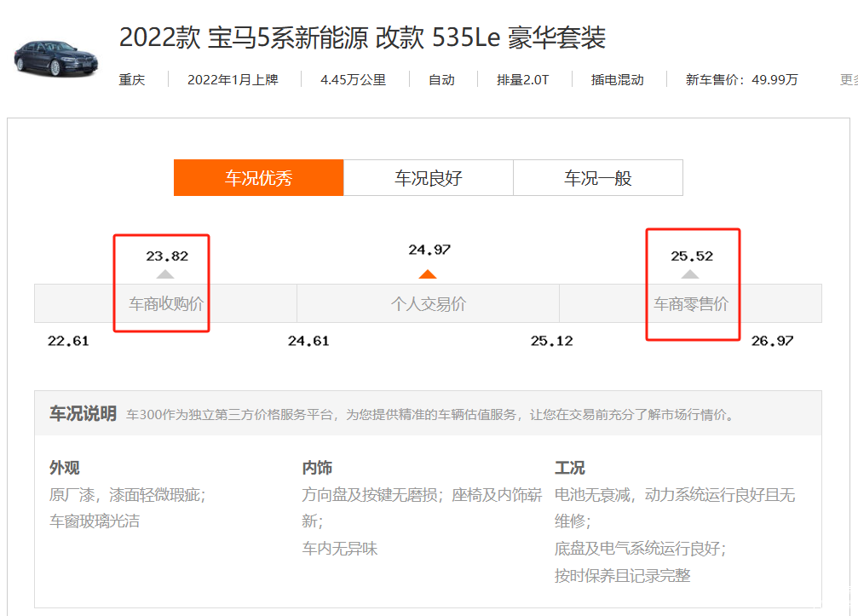The width and height of the screenshot is (858, 616).
Task: Select the 车商收购价 price segment
Action: (166, 303)
